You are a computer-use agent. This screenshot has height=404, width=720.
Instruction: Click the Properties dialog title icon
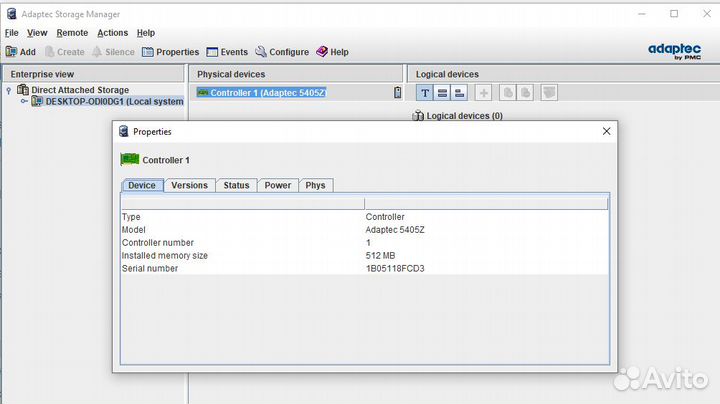tap(124, 131)
